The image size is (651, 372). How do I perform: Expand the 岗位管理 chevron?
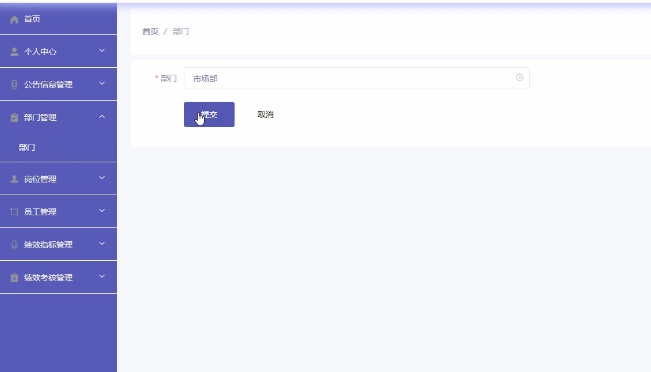click(102, 178)
